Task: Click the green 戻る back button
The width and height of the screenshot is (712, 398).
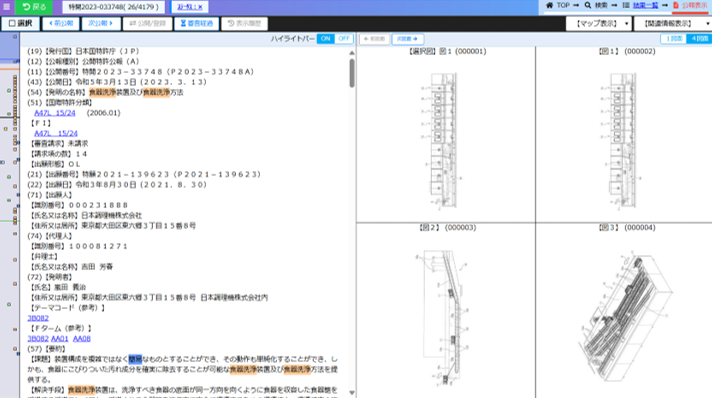Action: (x=34, y=6)
